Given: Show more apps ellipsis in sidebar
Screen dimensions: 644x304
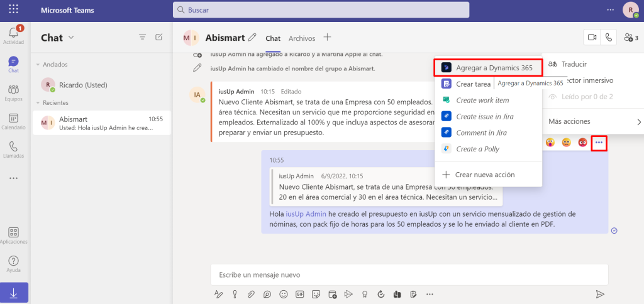Looking at the screenshot, I should point(14,178).
